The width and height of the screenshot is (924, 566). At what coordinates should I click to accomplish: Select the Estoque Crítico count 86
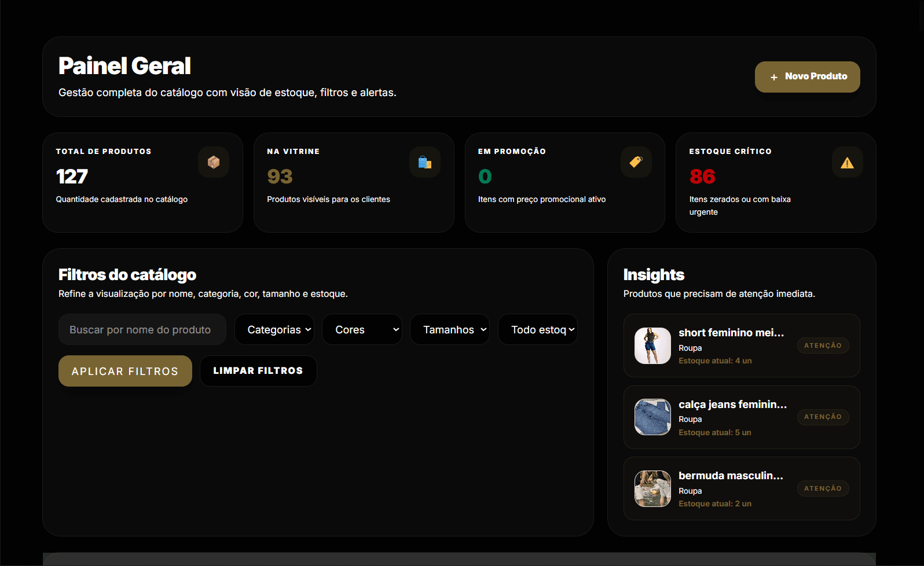click(702, 177)
